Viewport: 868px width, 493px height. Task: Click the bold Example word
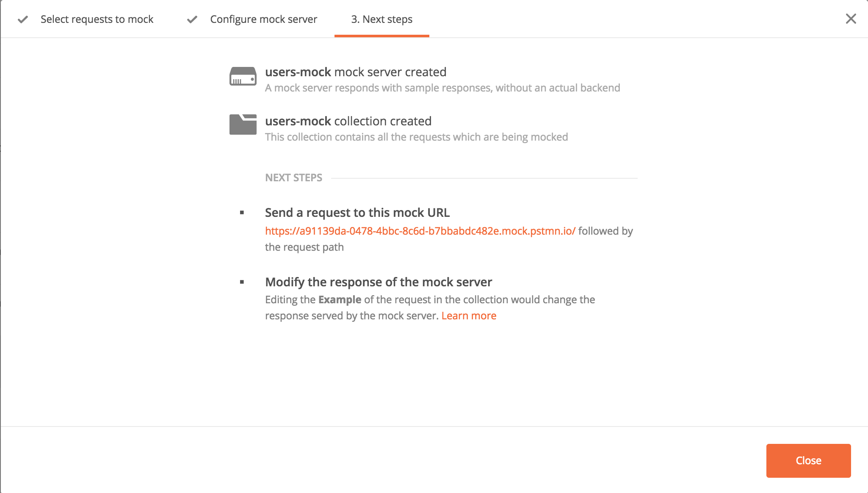(340, 299)
